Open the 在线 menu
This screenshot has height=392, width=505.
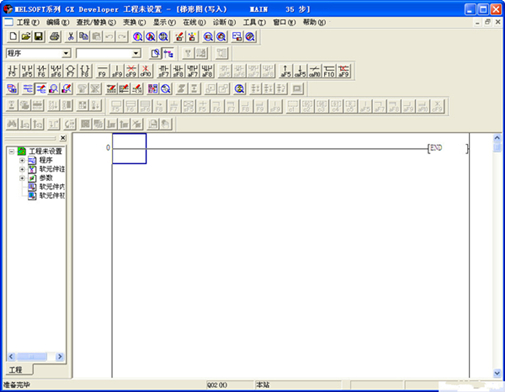[194, 22]
